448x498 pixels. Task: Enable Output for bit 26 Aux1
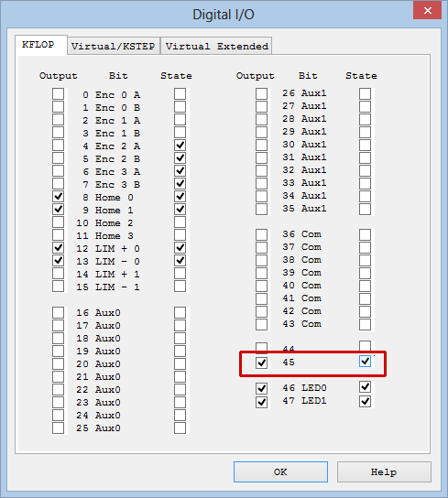[x=261, y=93]
